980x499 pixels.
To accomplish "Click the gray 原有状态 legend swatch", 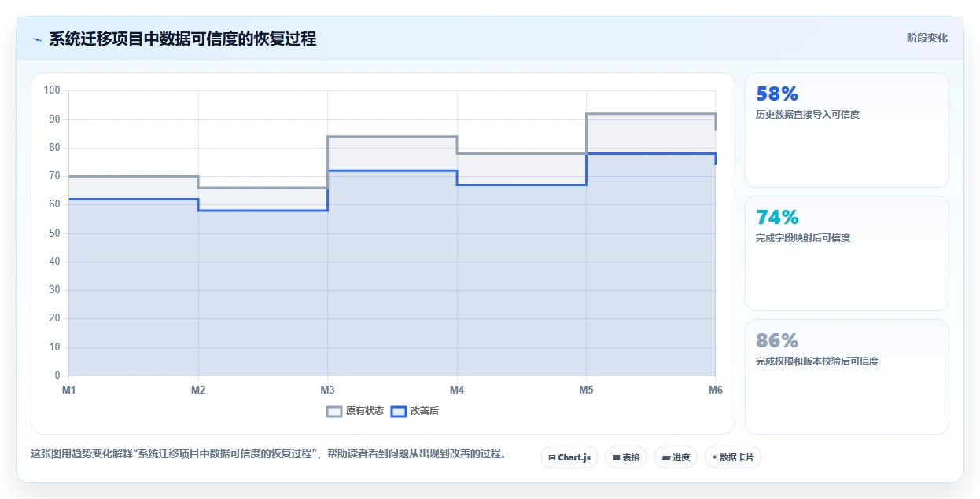I will (334, 411).
